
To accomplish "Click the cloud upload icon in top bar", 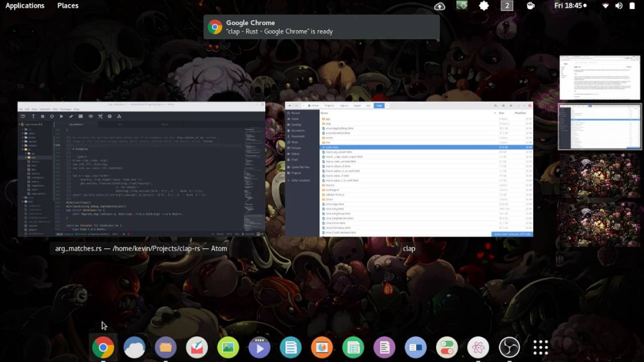I will tap(440, 6).
